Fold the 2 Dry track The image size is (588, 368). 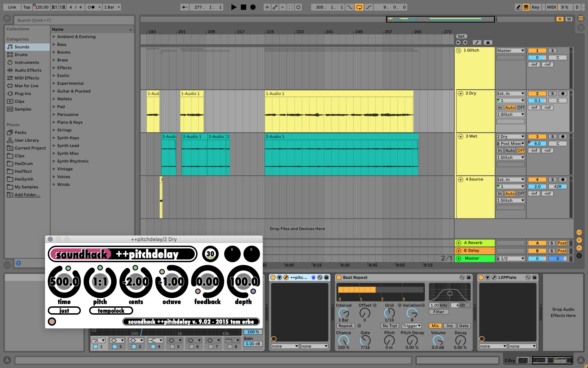click(x=461, y=94)
